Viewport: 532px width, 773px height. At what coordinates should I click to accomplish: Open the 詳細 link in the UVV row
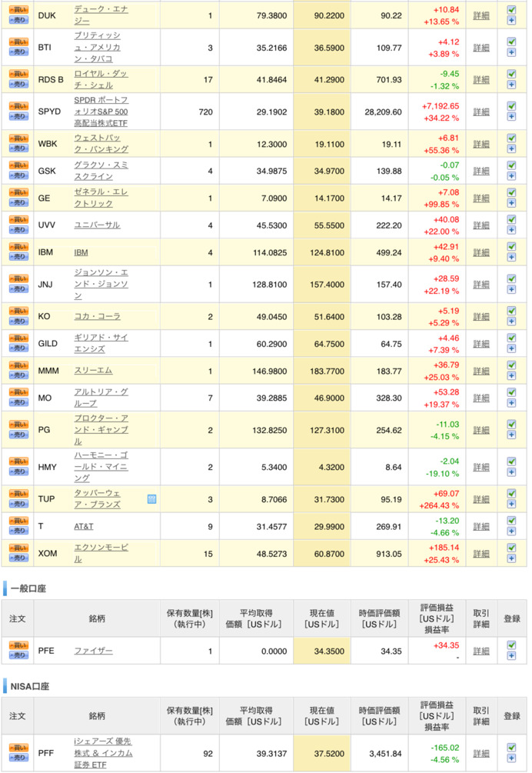(481, 225)
